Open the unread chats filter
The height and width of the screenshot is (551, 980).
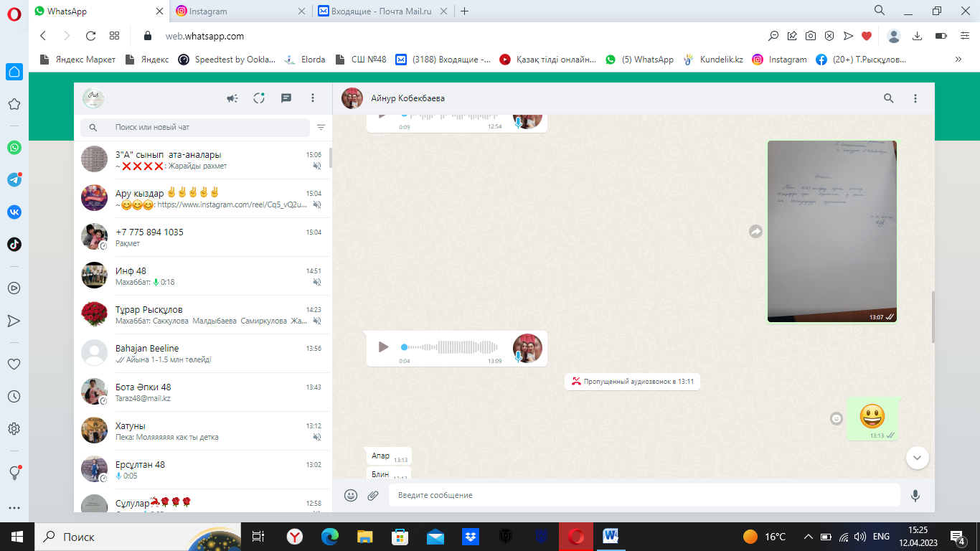321,127
